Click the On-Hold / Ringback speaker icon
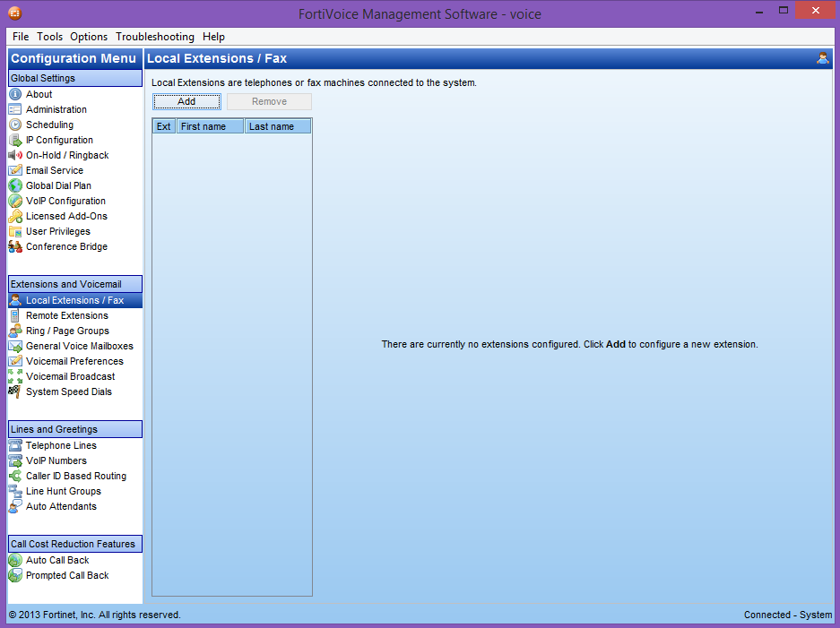 (15, 155)
